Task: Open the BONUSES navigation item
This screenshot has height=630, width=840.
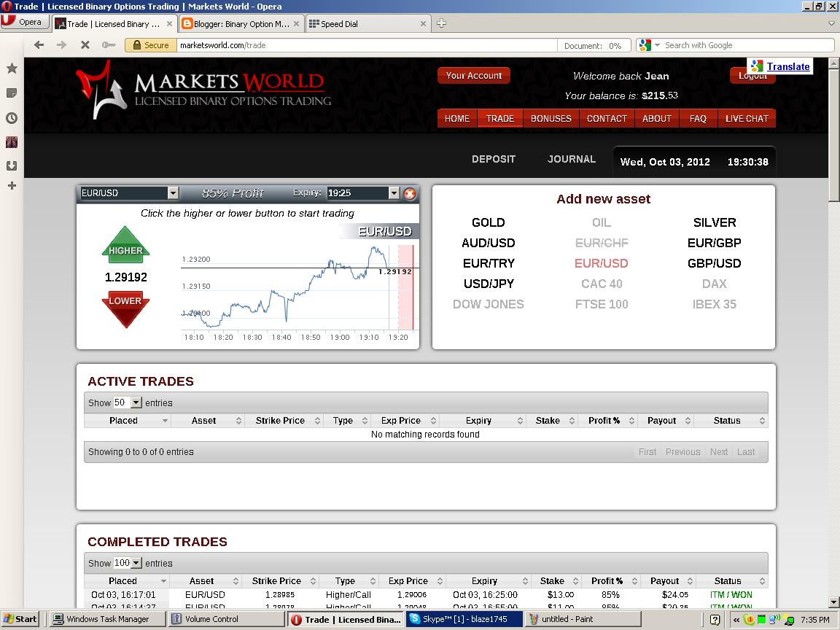Action: coord(551,118)
